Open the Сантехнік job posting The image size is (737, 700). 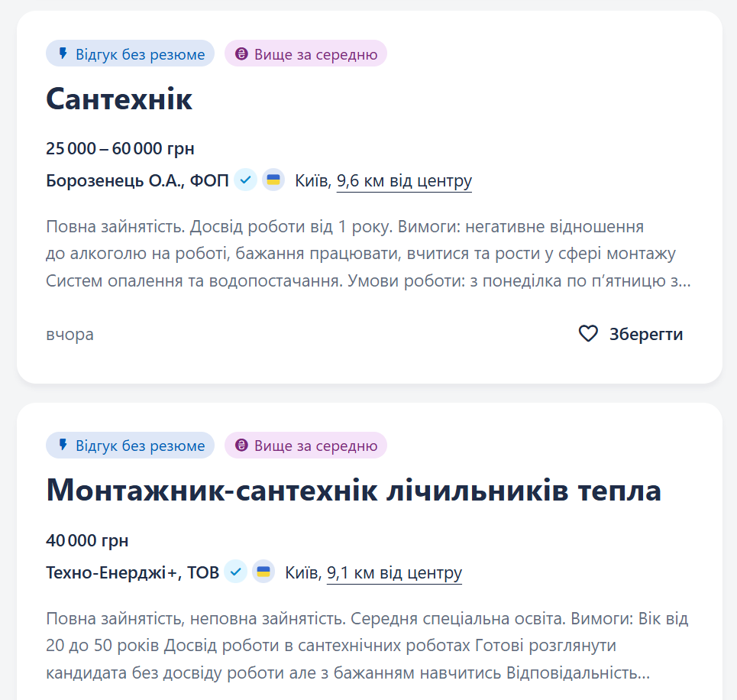point(119,99)
